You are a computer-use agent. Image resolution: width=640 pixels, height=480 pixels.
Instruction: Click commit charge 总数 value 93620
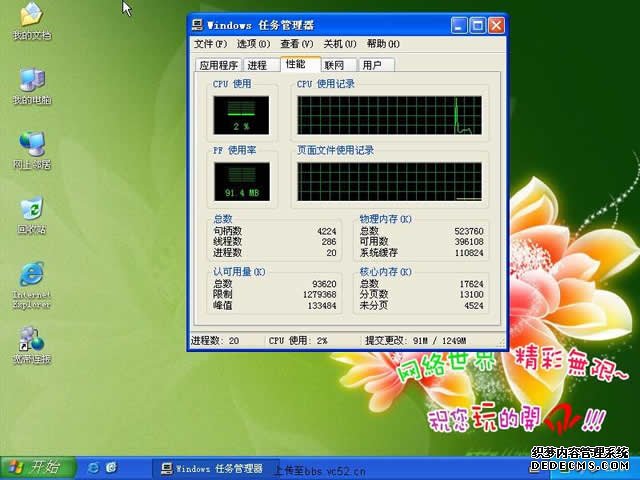324,284
